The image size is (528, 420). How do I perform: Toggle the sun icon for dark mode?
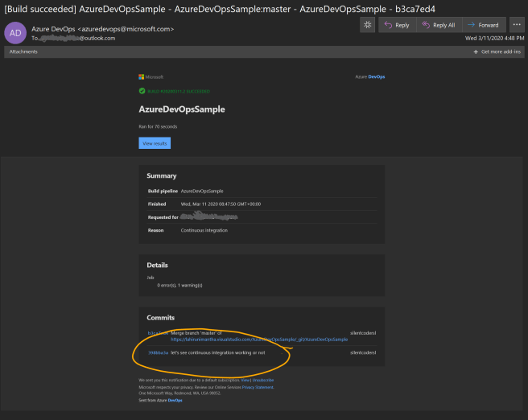(x=368, y=25)
